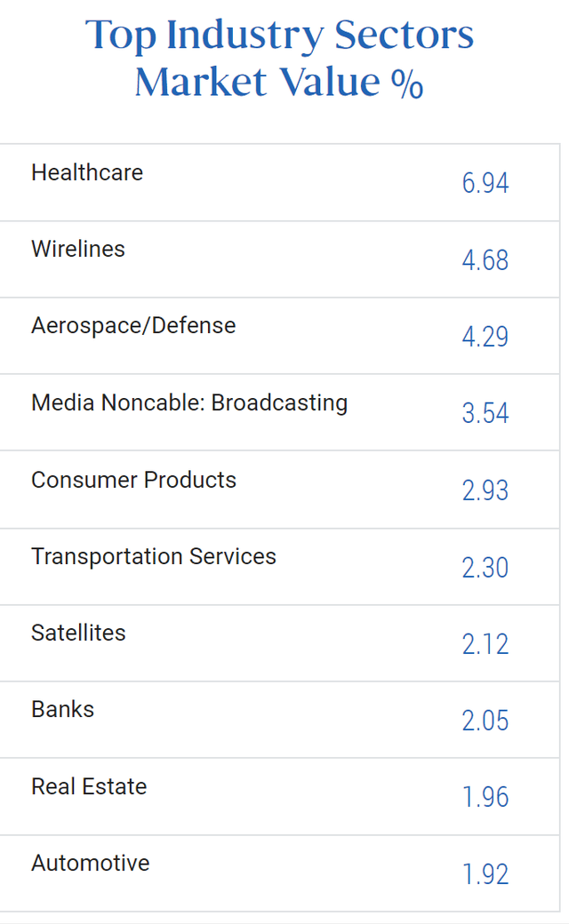The width and height of the screenshot is (569, 924).
Task: Click the 1.96 Real Estate value
Action: [x=485, y=797]
